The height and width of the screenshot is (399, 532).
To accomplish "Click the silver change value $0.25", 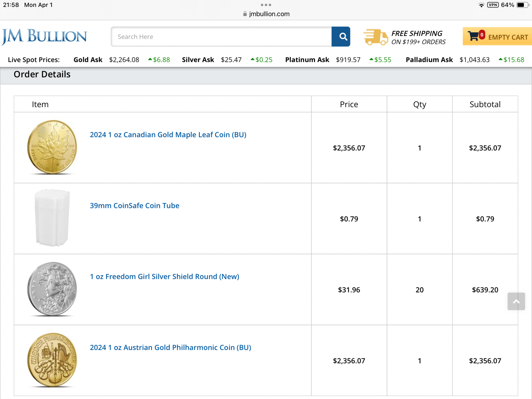I will coord(264,60).
